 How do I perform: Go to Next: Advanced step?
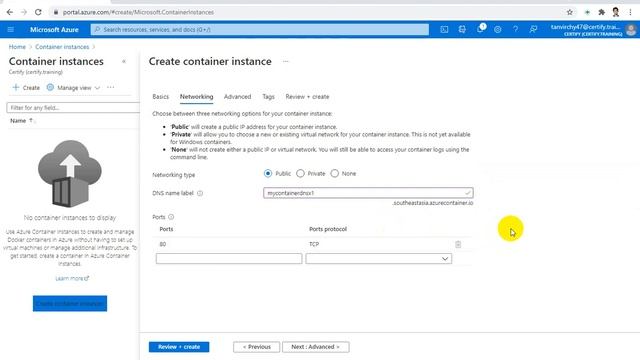[316, 347]
